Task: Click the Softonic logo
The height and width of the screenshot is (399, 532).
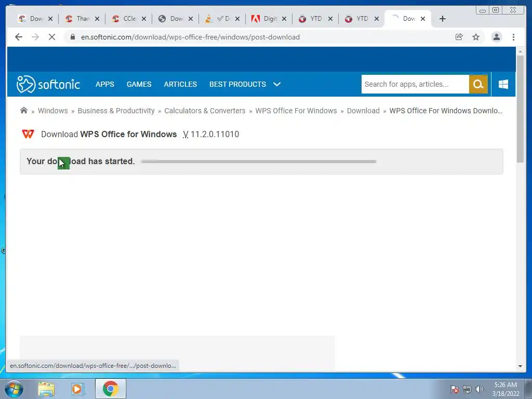Action: pos(48,84)
